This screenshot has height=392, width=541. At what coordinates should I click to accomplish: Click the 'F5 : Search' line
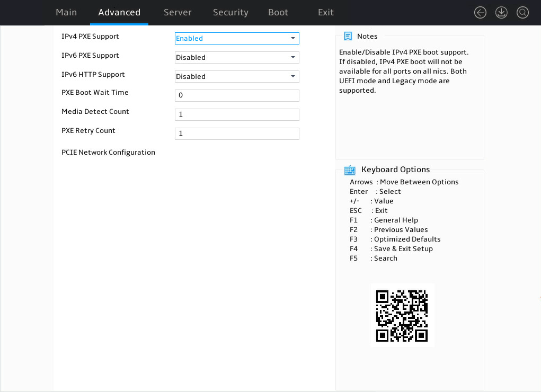[374, 259]
